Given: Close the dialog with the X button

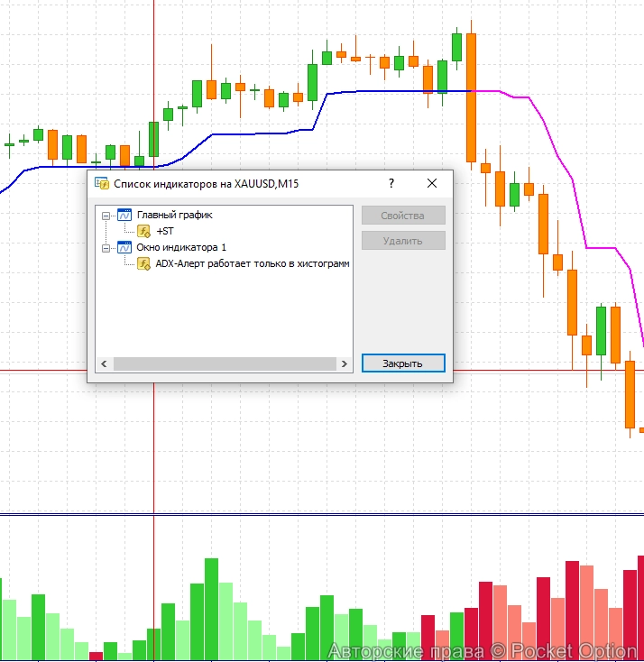Looking at the screenshot, I should (432, 183).
